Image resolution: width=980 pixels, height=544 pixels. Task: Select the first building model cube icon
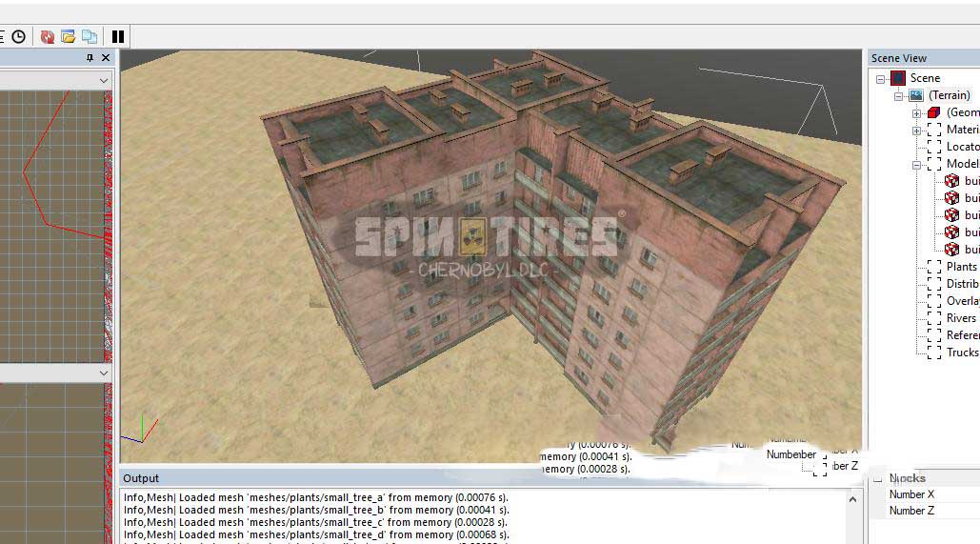(x=951, y=181)
